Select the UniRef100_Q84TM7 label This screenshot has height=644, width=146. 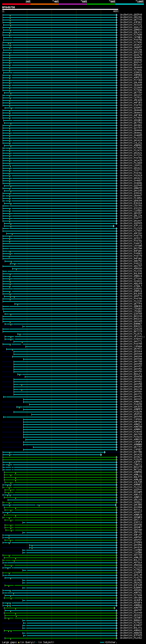pyautogui.click(x=131, y=611)
